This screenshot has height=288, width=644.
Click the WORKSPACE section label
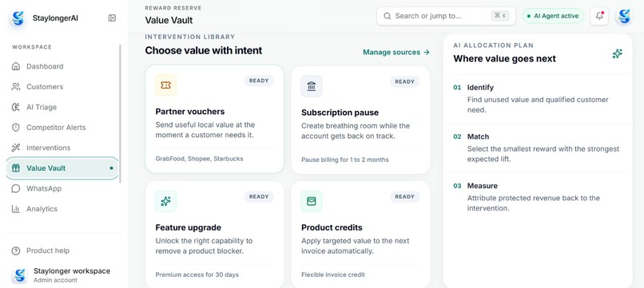click(x=32, y=47)
